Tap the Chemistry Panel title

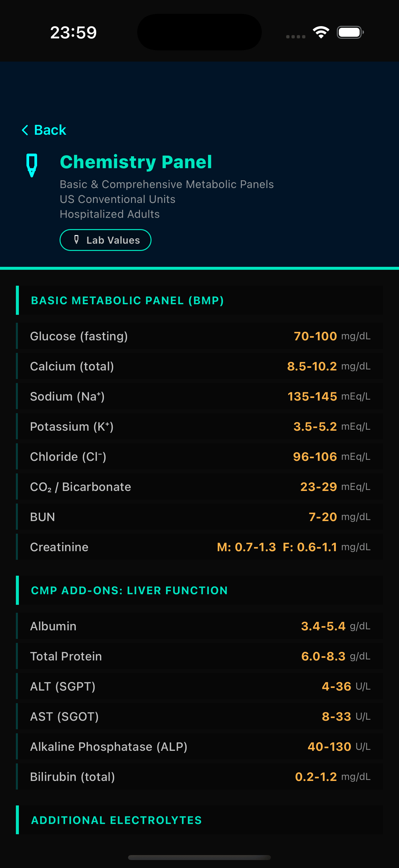(x=136, y=162)
